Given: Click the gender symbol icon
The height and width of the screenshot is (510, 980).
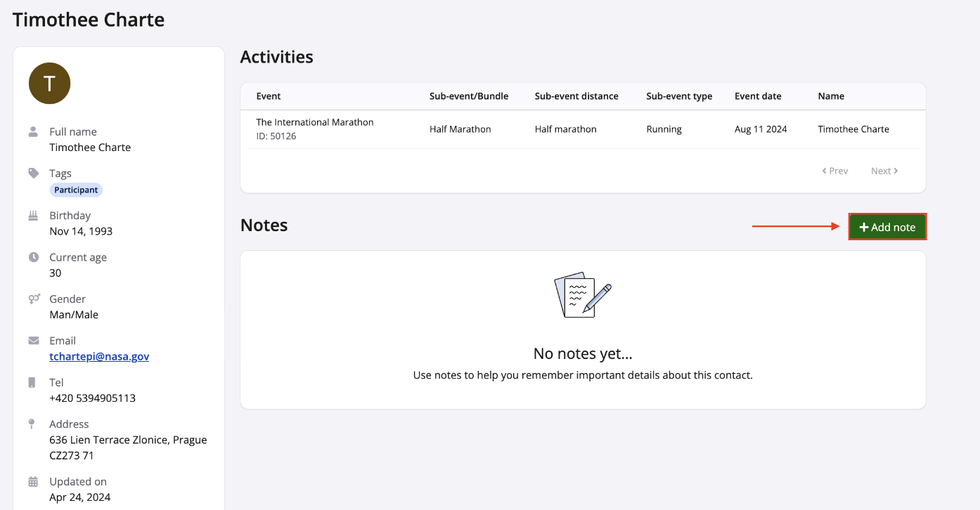Looking at the screenshot, I should 33,299.
